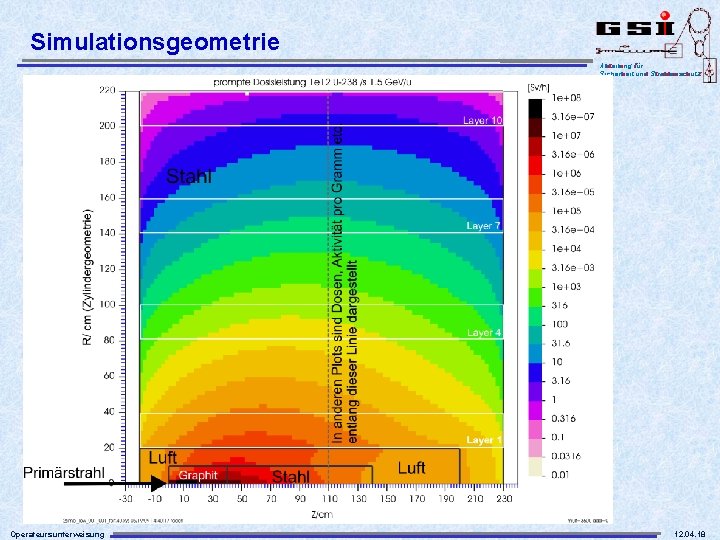Click the "Sicherheit und Strahlenschutz" department text

click(650, 73)
